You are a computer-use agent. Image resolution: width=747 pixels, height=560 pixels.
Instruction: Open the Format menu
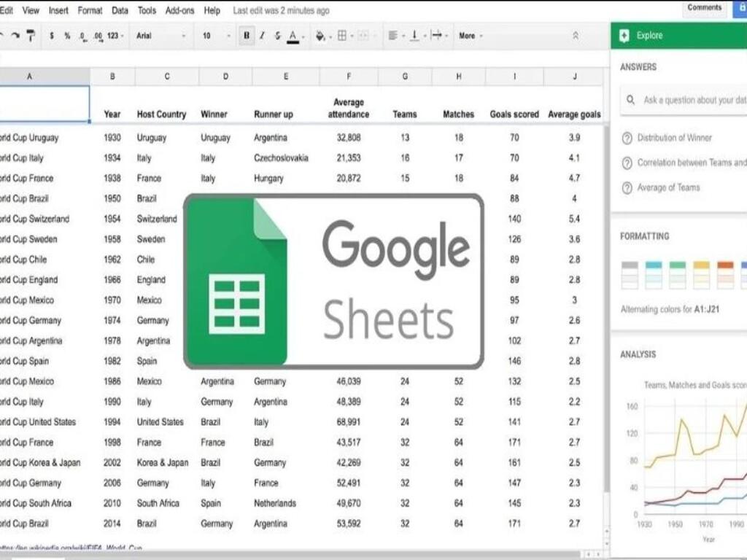90,10
